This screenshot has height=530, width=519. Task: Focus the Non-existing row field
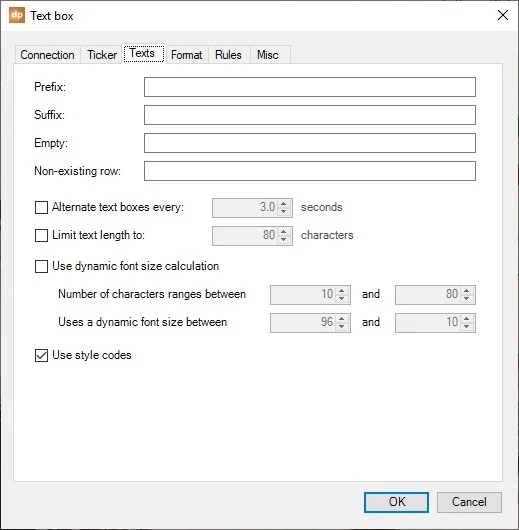click(310, 171)
